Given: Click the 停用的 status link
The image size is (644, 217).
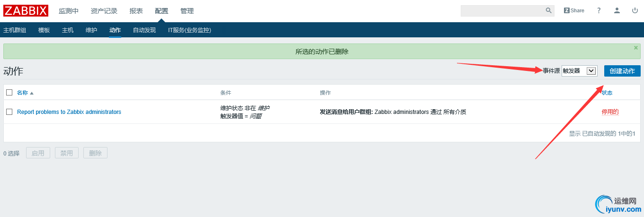Looking at the screenshot, I should click(610, 112).
